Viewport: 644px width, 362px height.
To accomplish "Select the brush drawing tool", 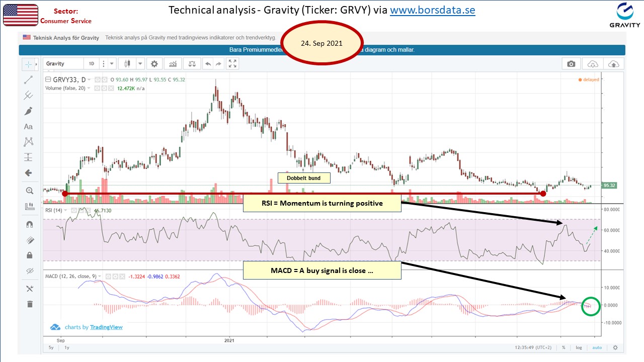I will click(x=28, y=111).
